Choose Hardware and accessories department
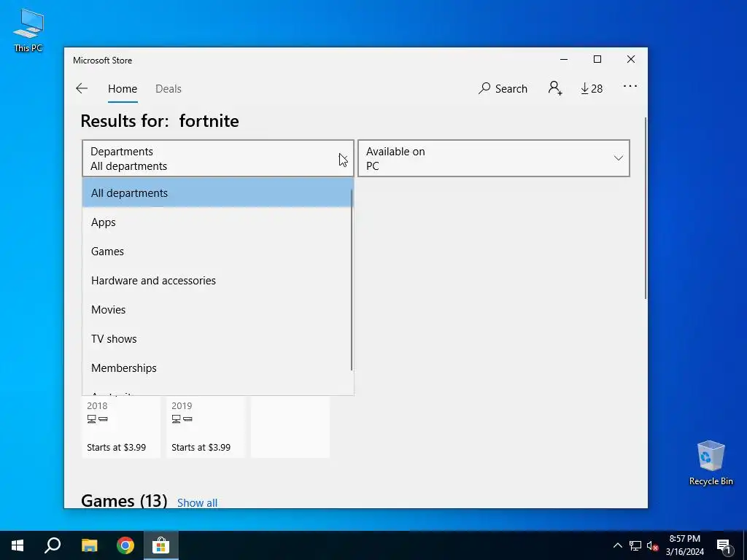This screenshot has width=747, height=560. pos(216,281)
